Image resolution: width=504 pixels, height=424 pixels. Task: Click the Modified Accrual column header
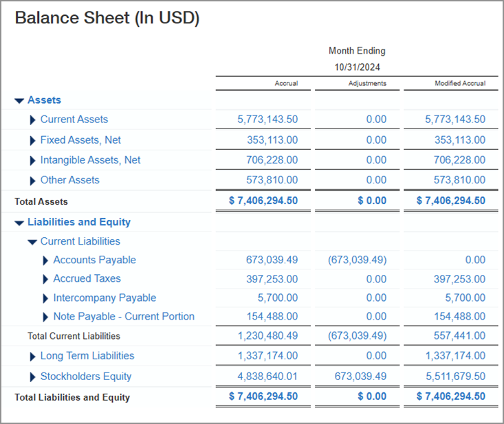coord(460,83)
